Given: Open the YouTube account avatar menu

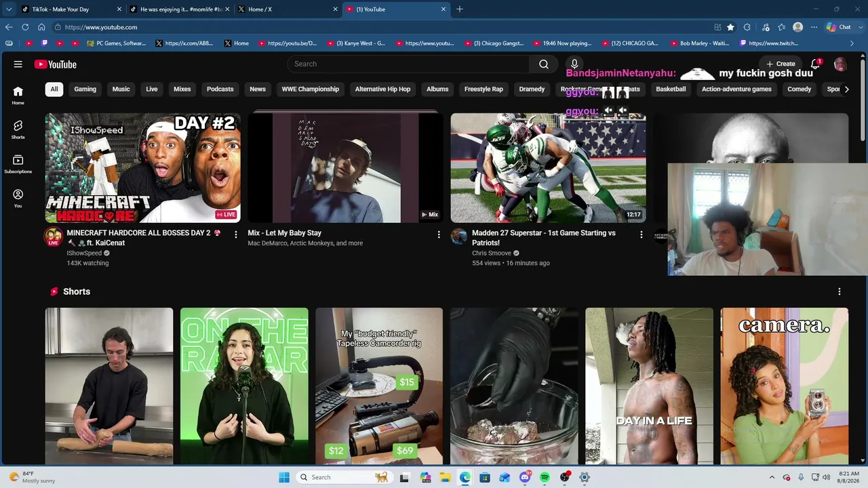Looking at the screenshot, I should (x=840, y=64).
